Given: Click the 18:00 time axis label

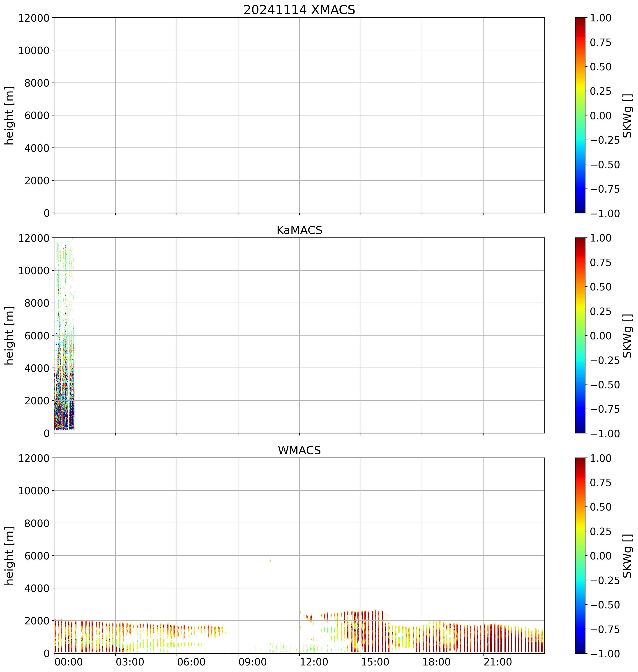Looking at the screenshot, I should [436, 662].
